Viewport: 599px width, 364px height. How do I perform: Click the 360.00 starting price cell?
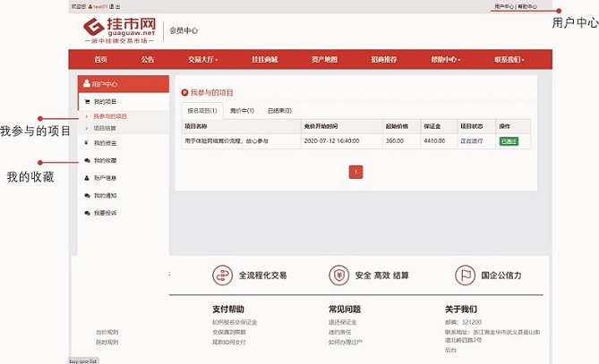395,141
